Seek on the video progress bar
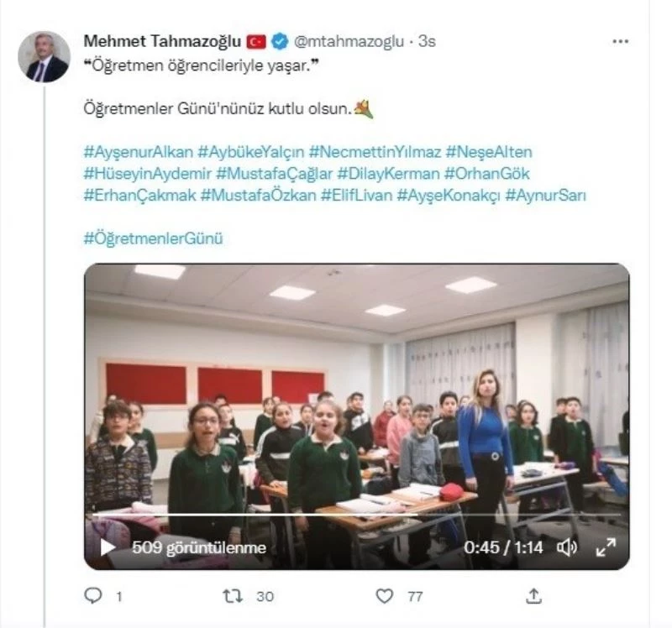 tap(356, 515)
